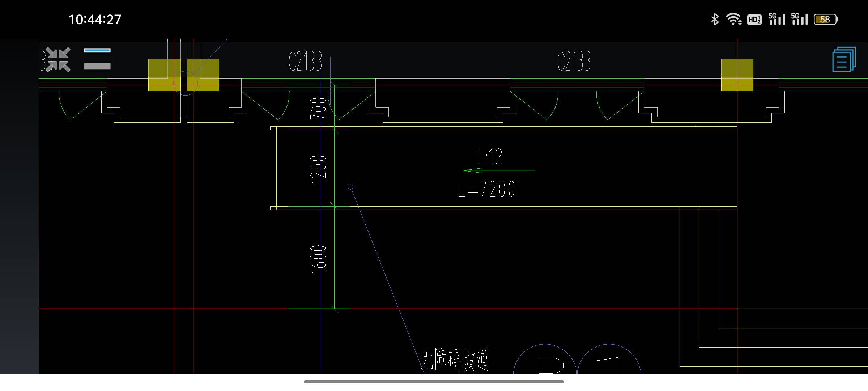Tap the two-line layout toggle icon
The width and height of the screenshot is (868, 391).
pyautogui.click(x=97, y=58)
